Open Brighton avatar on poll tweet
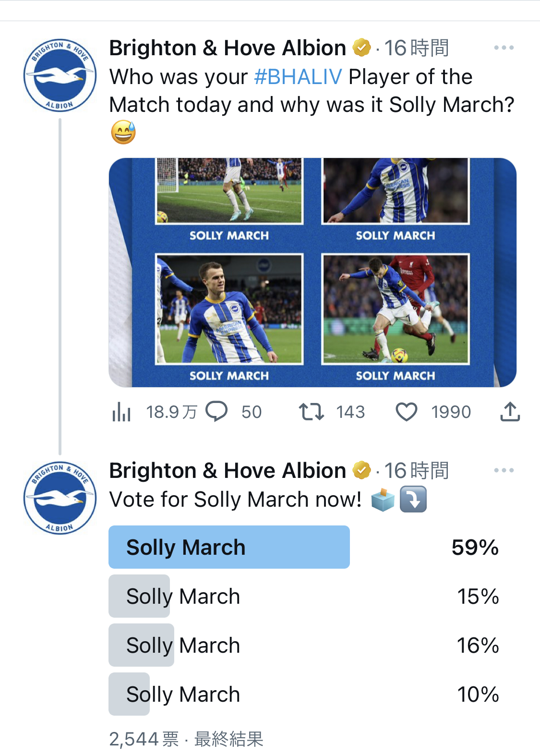Image resolution: width=540 pixels, height=756 pixels. 60,498
